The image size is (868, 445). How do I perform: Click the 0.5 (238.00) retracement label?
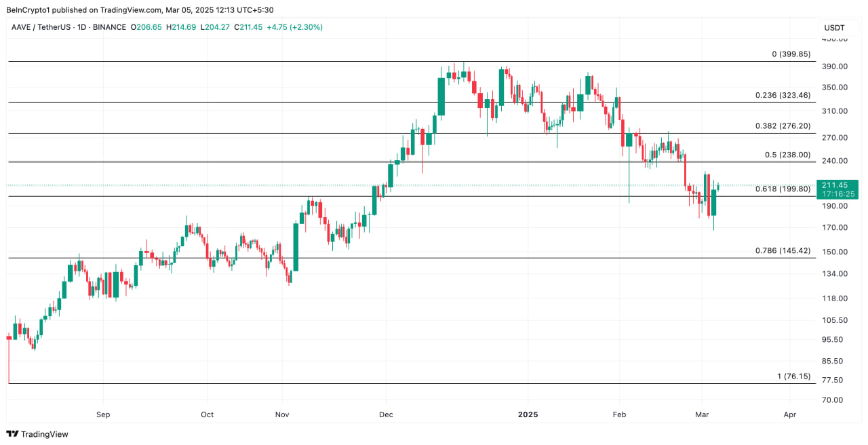click(787, 155)
